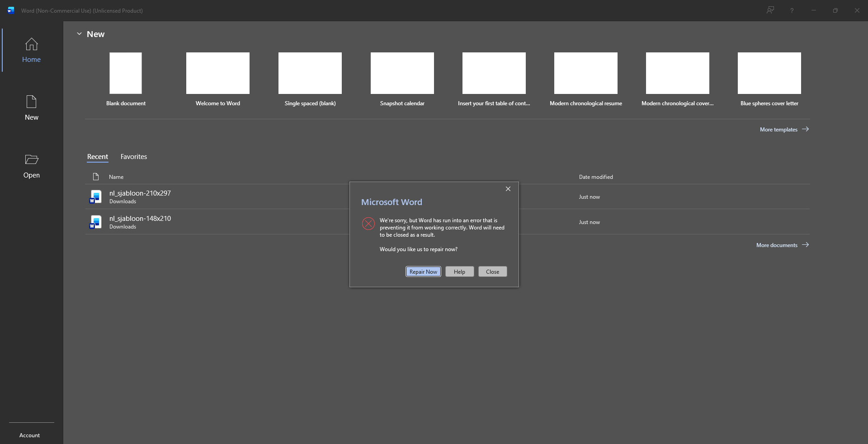Open the recent file nl_sjabloon-210x297
The height and width of the screenshot is (444, 868).
(140, 193)
